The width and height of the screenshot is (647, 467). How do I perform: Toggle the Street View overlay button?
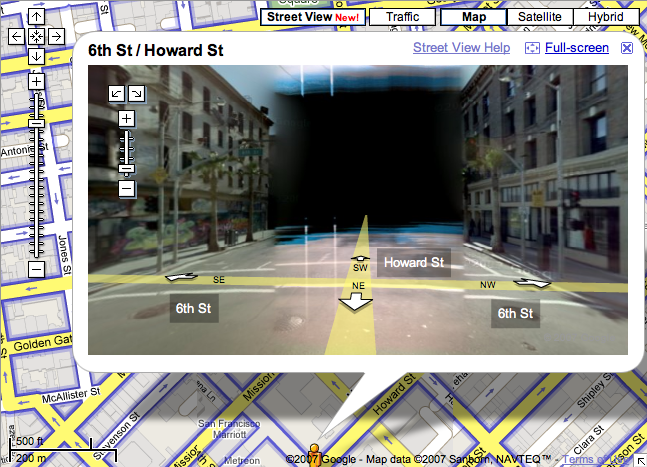coord(310,17)
